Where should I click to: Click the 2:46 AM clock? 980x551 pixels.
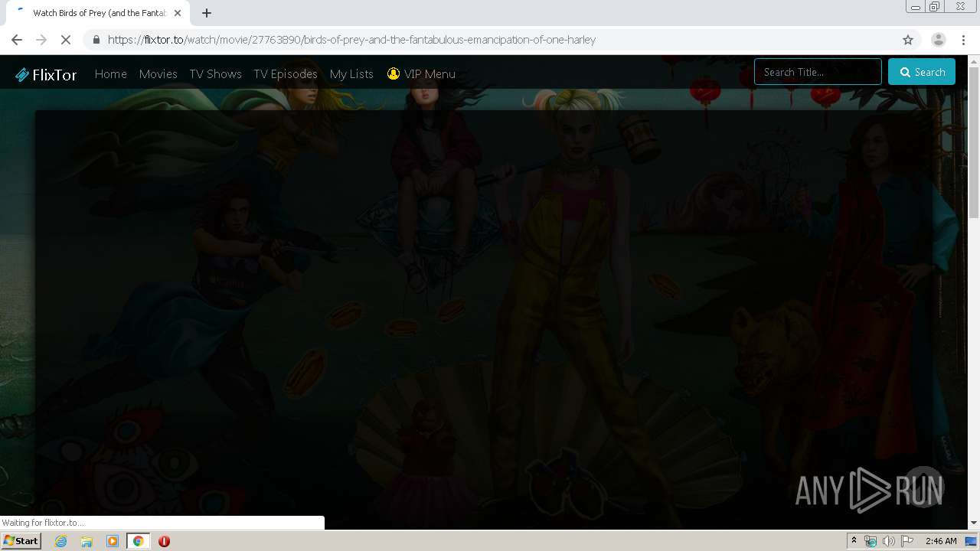click(941, 541)
